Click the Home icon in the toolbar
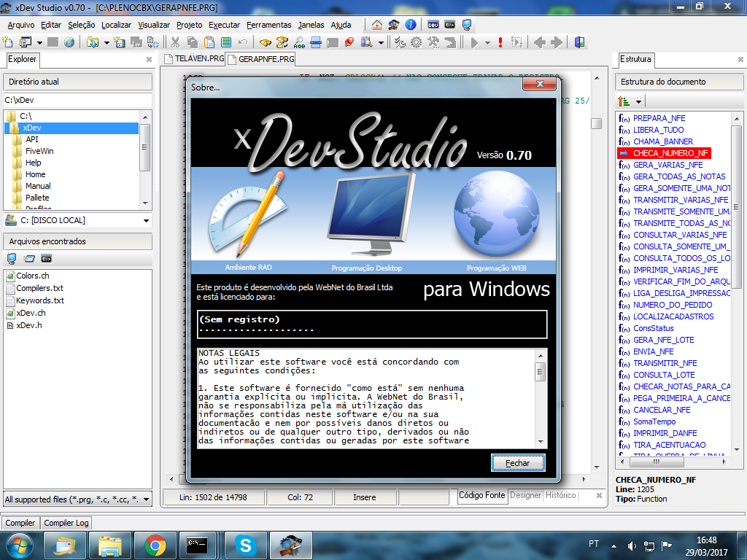Image resolution: width=747 pixels, height=560 pixels. pos(377,25)
